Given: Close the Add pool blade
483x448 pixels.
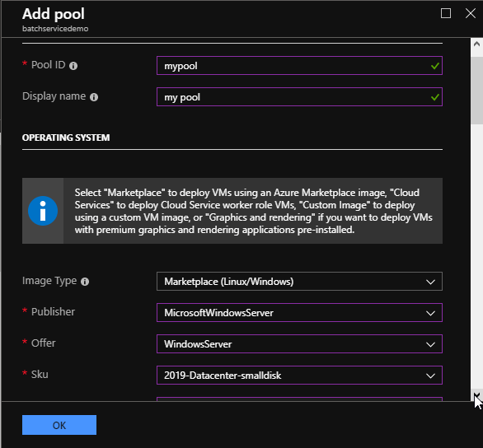Looking at the screenshot, I should point(471,13).
